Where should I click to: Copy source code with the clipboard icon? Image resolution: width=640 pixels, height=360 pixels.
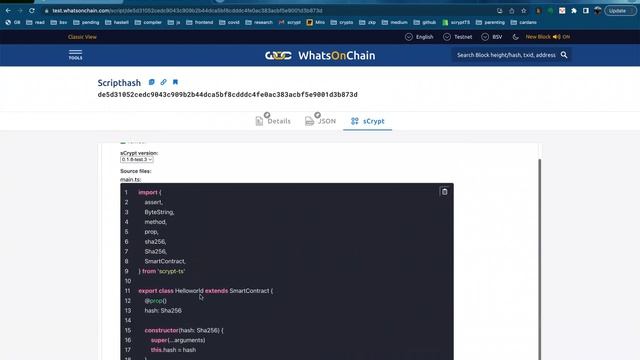(444, 191)
